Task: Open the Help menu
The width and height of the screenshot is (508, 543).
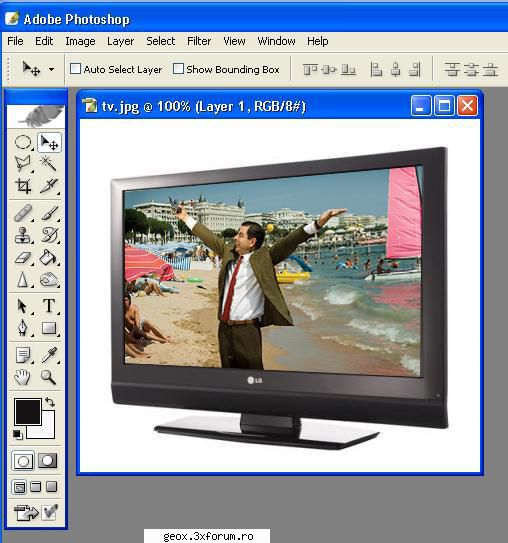Action: (x=318, y=41)
